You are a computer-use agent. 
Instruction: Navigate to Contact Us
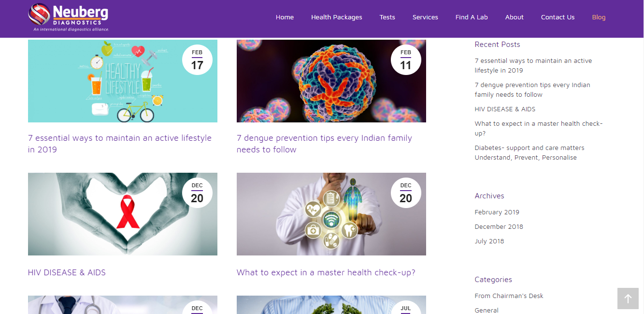pyautogui.click(x=558, y=17)
